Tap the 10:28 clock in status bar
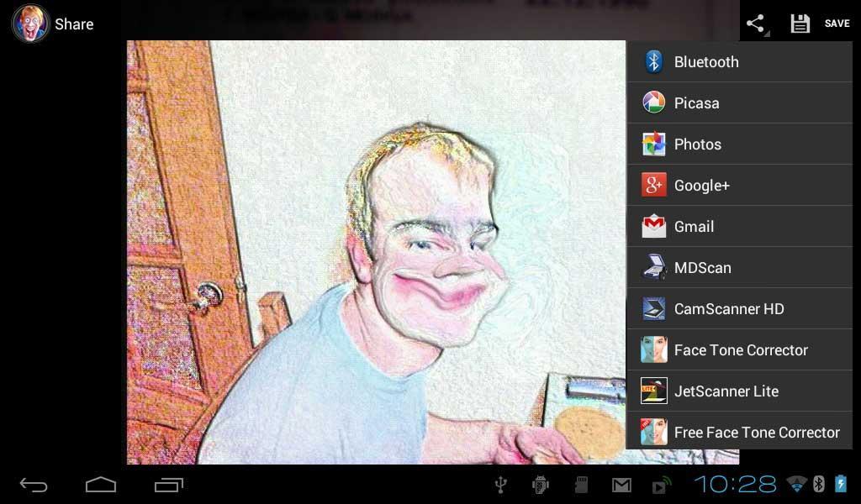Screen dimensions: 861x504 click(735, 484)
